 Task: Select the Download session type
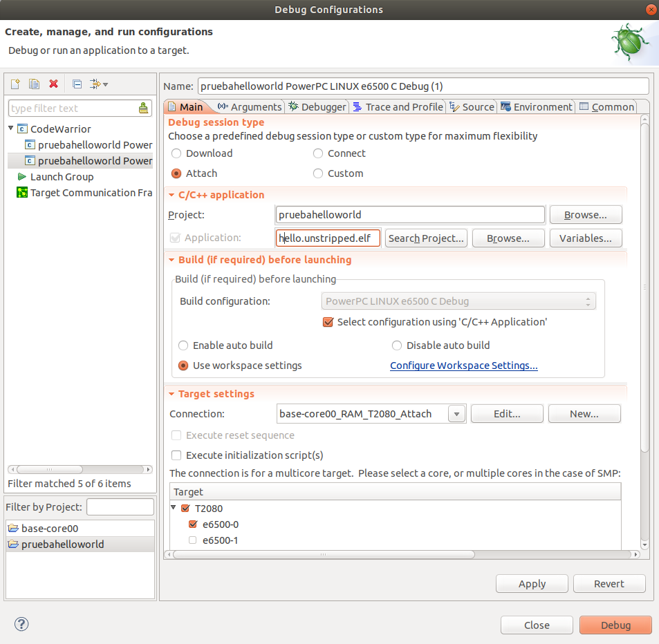[176, 153]
